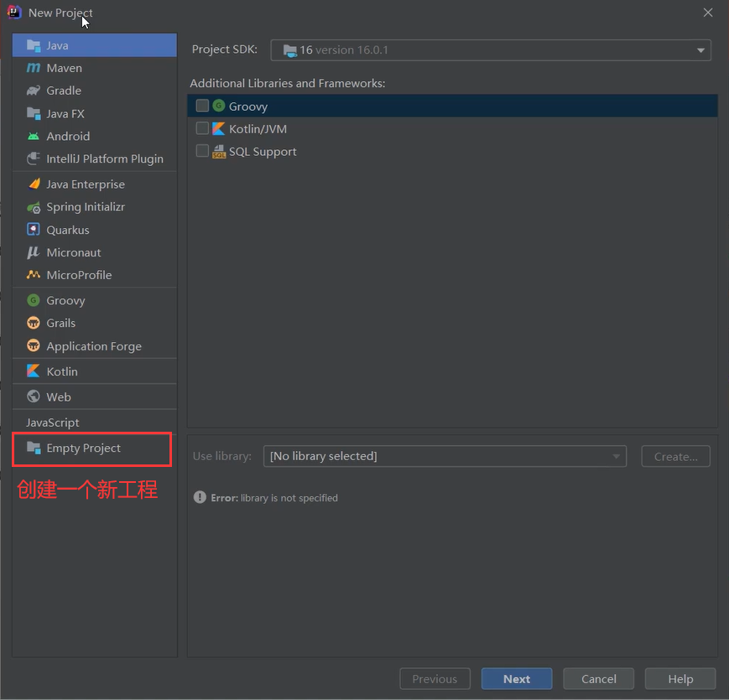Select the Groovy row in libraries list
The height and width of the screenshot is (700, 729).
(x=452, y=106)
